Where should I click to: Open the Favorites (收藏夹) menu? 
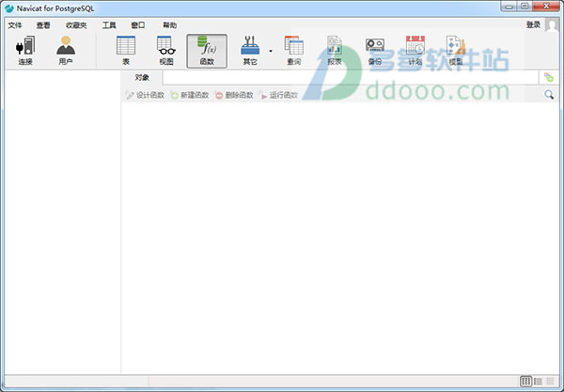pyautogui.click(x=76, y=25)
